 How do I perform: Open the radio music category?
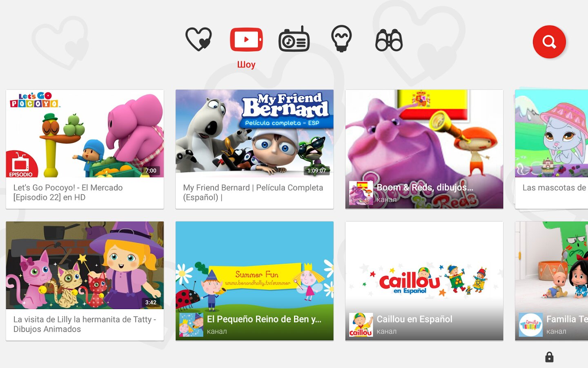294,40
